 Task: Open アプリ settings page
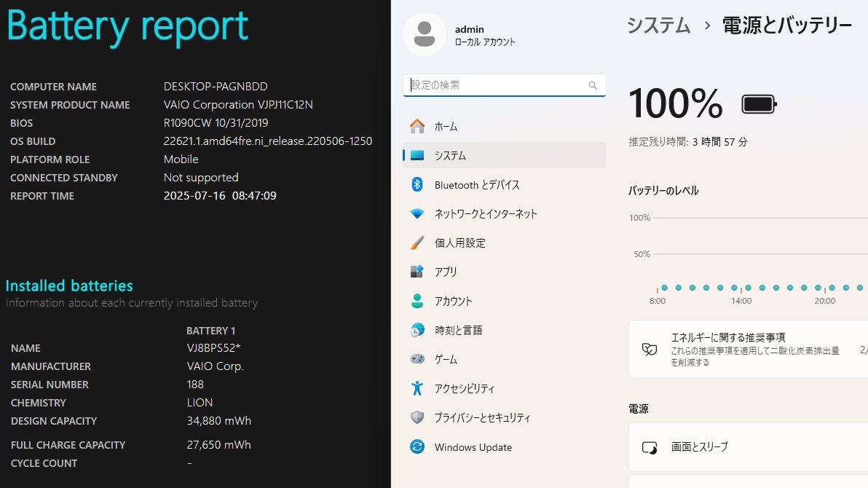pyautogui.click(x=505, y=272)
